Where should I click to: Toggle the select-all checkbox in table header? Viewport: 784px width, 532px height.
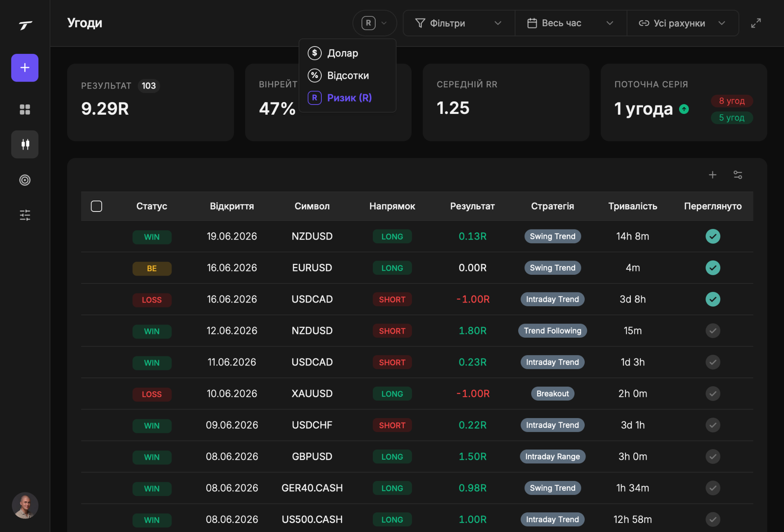pos(96,206)
